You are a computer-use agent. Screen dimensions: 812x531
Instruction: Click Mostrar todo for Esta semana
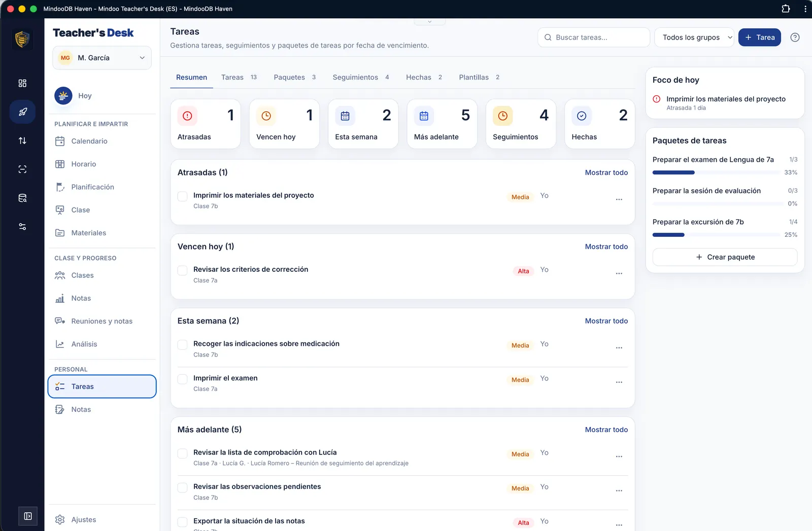click(x=606, y=321)
